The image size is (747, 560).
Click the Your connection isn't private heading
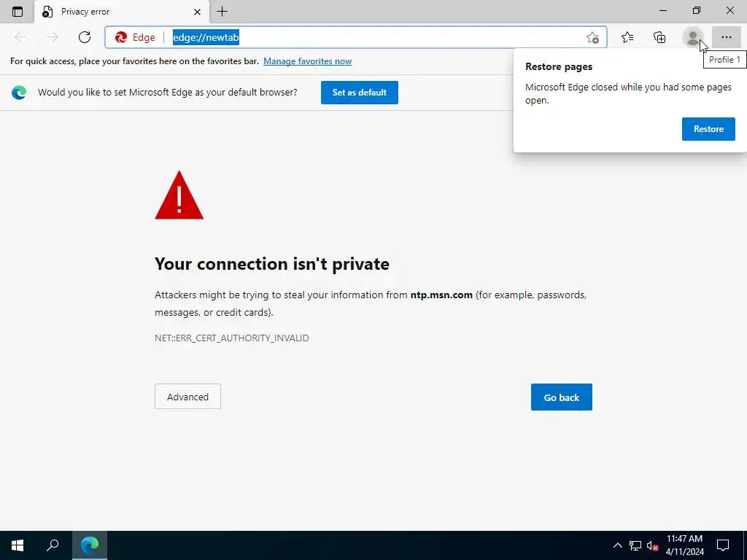[272, 264]
